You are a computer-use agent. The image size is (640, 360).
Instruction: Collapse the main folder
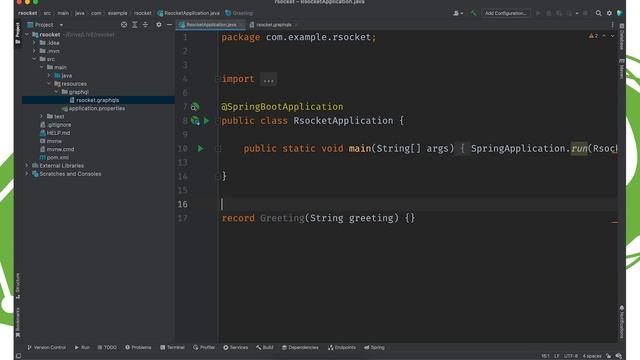coord(42,67)
